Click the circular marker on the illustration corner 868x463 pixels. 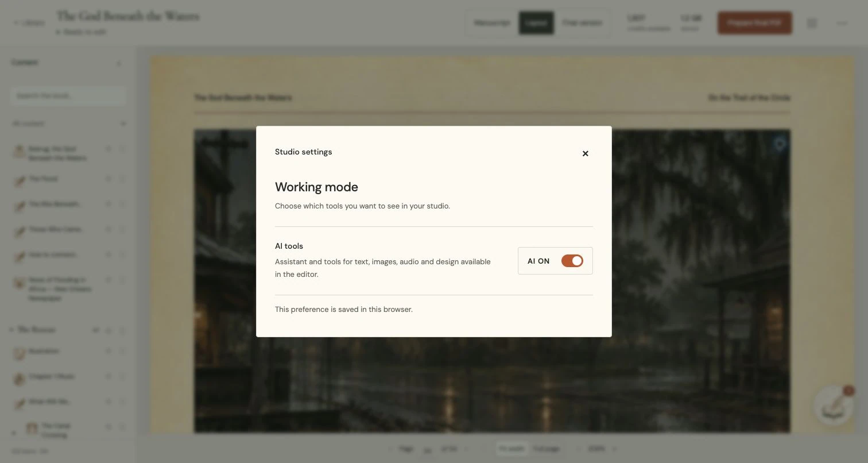(x=779, y=143)
